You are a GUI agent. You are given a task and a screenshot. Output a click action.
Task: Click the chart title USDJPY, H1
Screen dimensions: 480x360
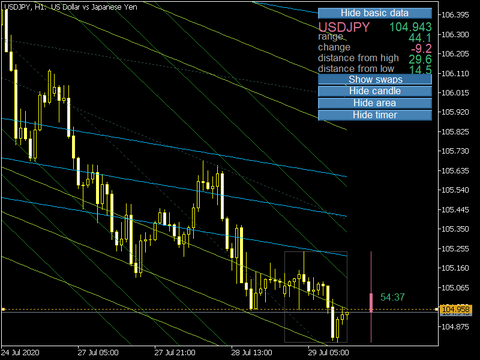(x=25, y=7)
